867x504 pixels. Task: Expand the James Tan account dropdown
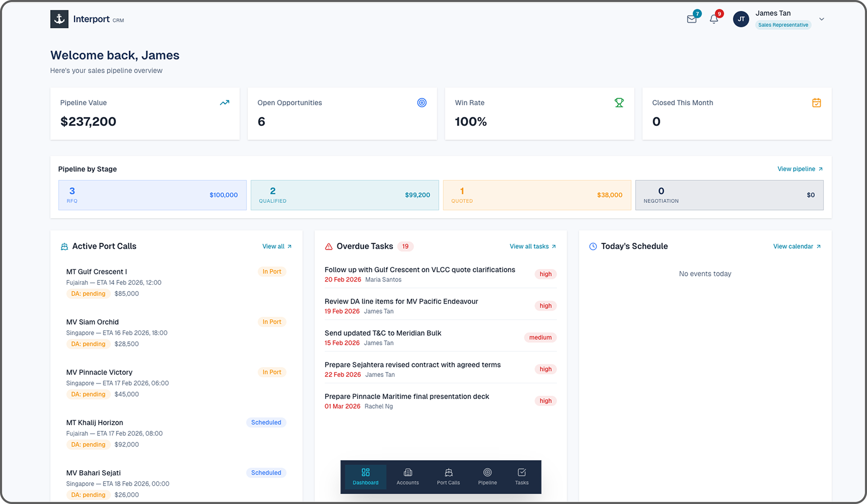[x=822, y=19]
